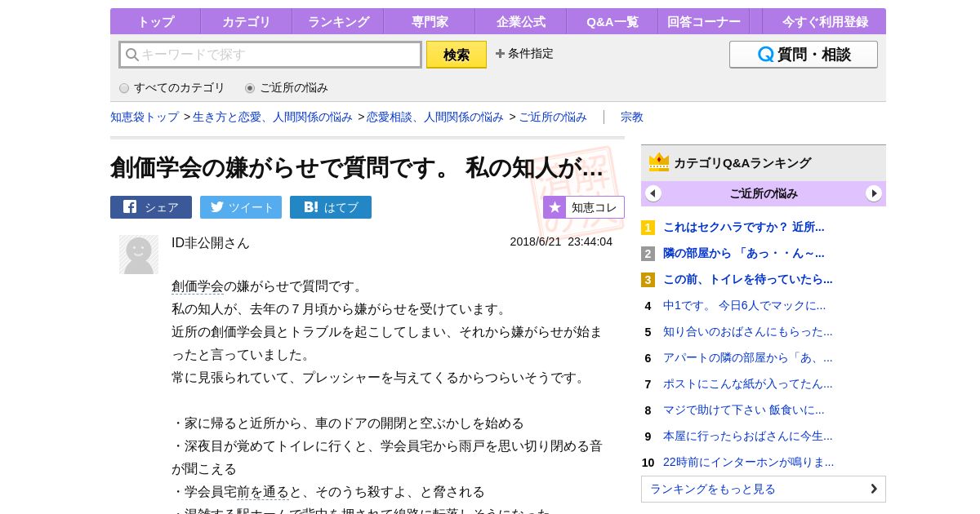
Task: Click the 検索 button
Action: pos(457,55)
